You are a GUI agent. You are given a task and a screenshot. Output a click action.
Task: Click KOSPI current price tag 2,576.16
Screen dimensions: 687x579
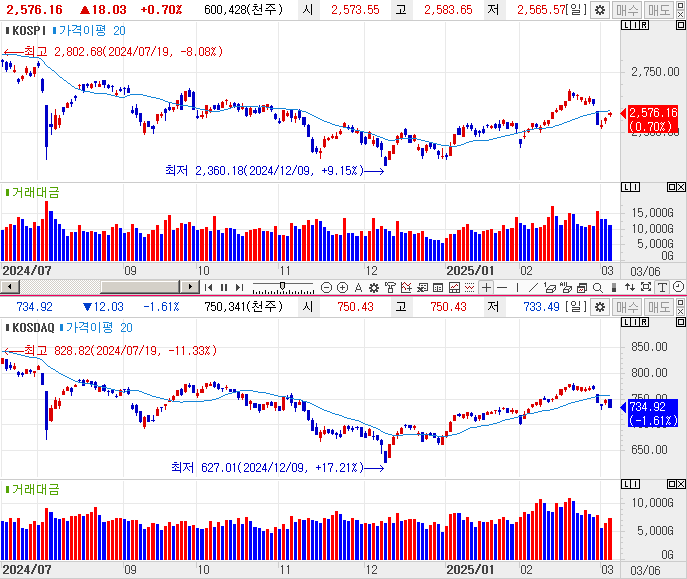tap(652, 119)
